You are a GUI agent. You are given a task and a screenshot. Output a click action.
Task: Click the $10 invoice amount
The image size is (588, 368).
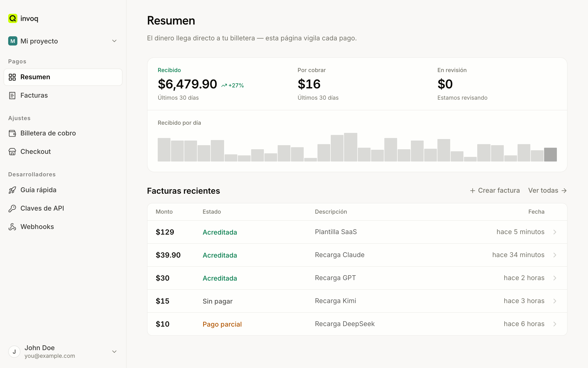coord(163,324)
